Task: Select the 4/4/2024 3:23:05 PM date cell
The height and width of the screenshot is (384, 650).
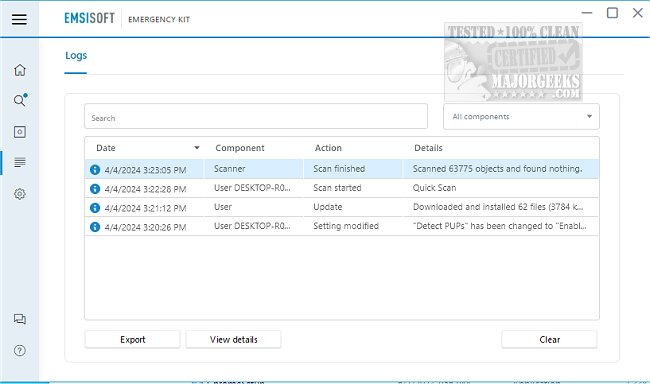Action: [x=145, y=170]
